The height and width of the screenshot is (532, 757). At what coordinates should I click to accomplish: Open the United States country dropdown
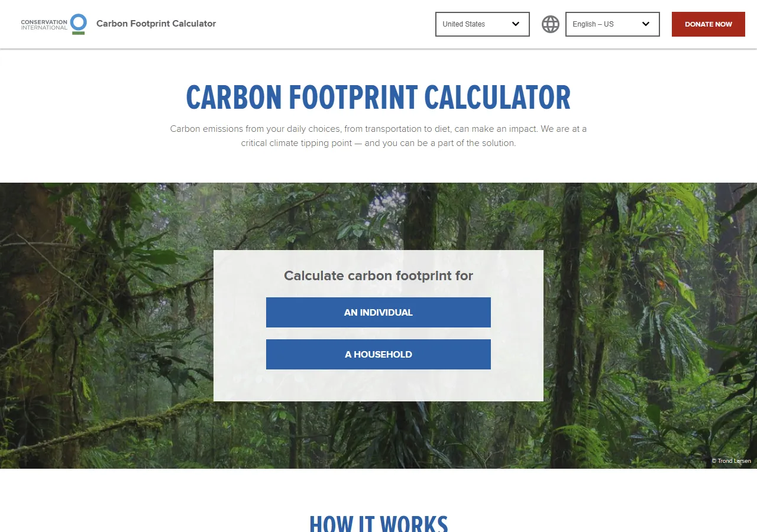pos(483,24)
